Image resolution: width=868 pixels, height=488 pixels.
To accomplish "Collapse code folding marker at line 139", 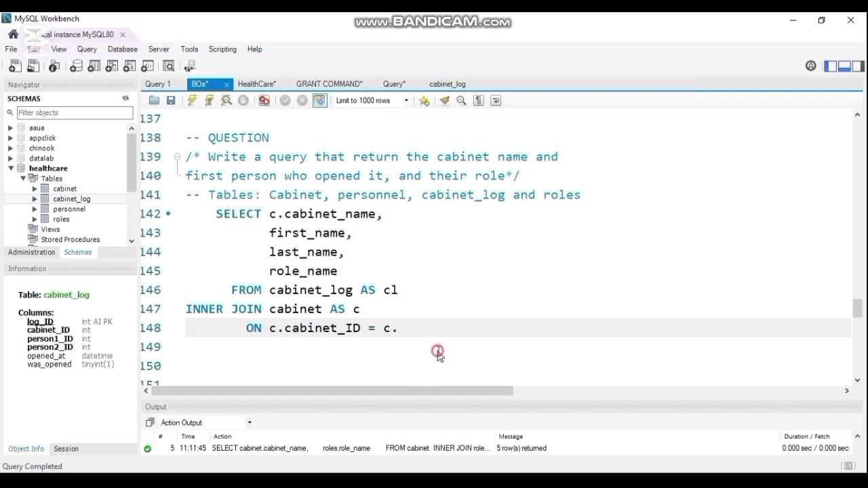I will click(x=177, y=157).
